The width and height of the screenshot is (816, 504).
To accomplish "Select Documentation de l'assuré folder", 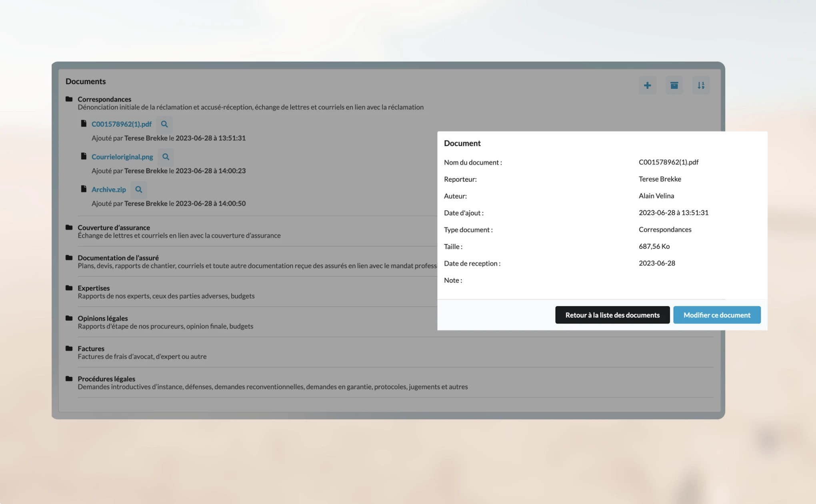I will click(118, 258).
